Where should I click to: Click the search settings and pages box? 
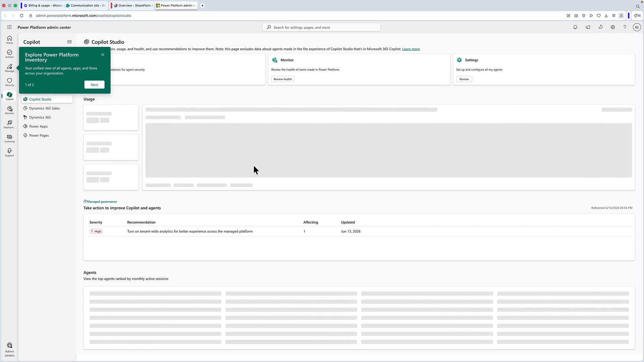pos(321,27)
